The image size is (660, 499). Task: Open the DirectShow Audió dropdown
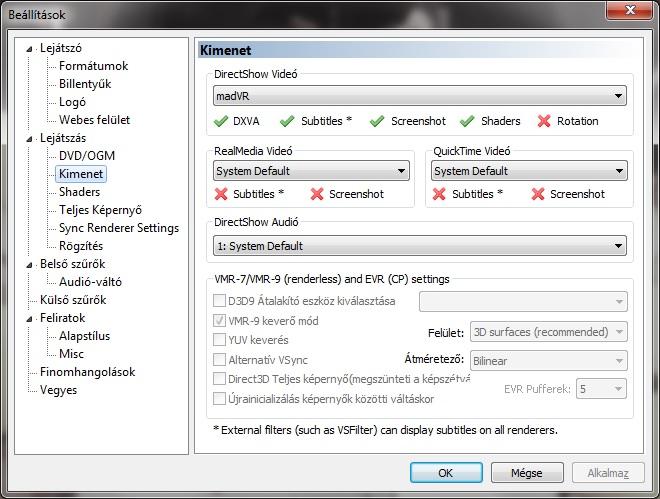coord(420,246)
